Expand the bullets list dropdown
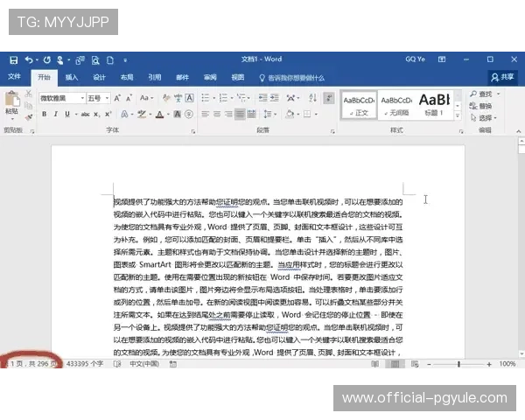Viewport: 525px width, 420px height. [x=213, y=98]
